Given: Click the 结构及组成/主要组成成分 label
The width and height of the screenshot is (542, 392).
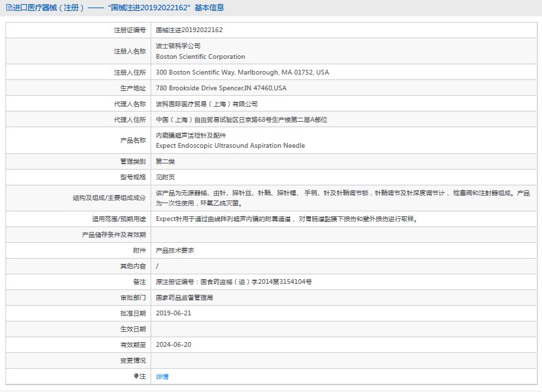Looking at the screenshot, I should 109,198.
